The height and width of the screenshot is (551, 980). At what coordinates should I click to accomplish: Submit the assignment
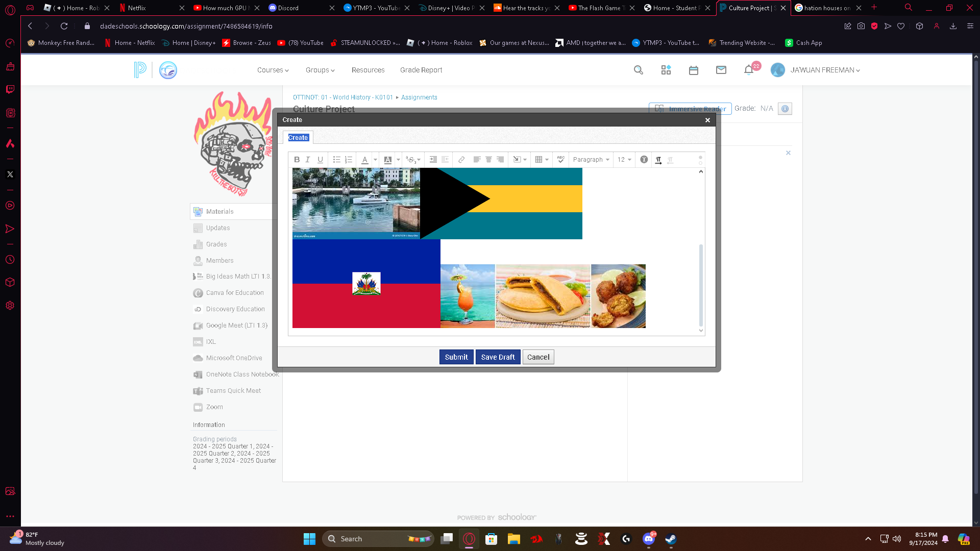coord(456,357)
